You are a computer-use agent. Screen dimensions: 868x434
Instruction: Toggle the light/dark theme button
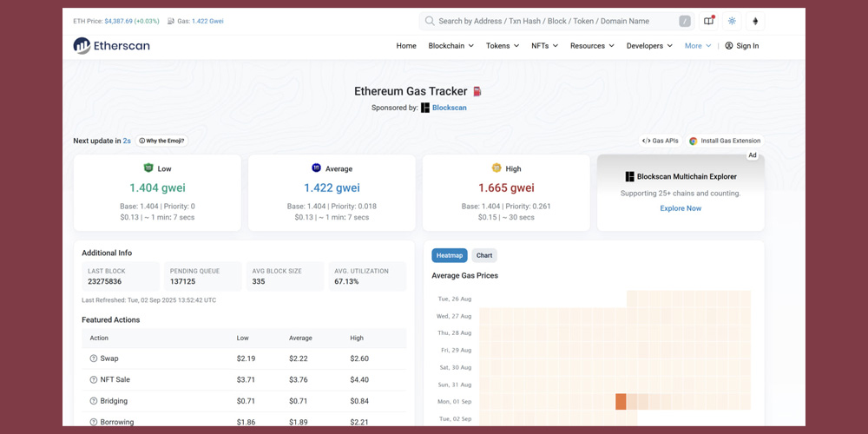[x=732, y=21]
